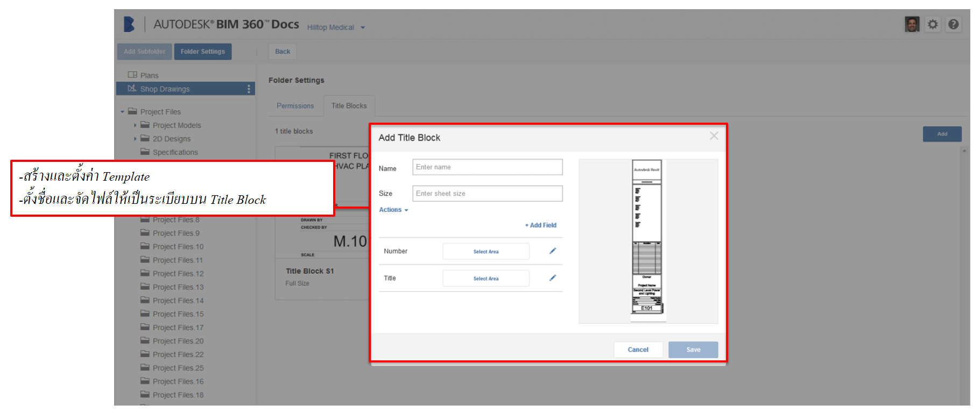Open the help question mark icon
Image resolution: width=980 pixels, height=412 pixels.
953,24
